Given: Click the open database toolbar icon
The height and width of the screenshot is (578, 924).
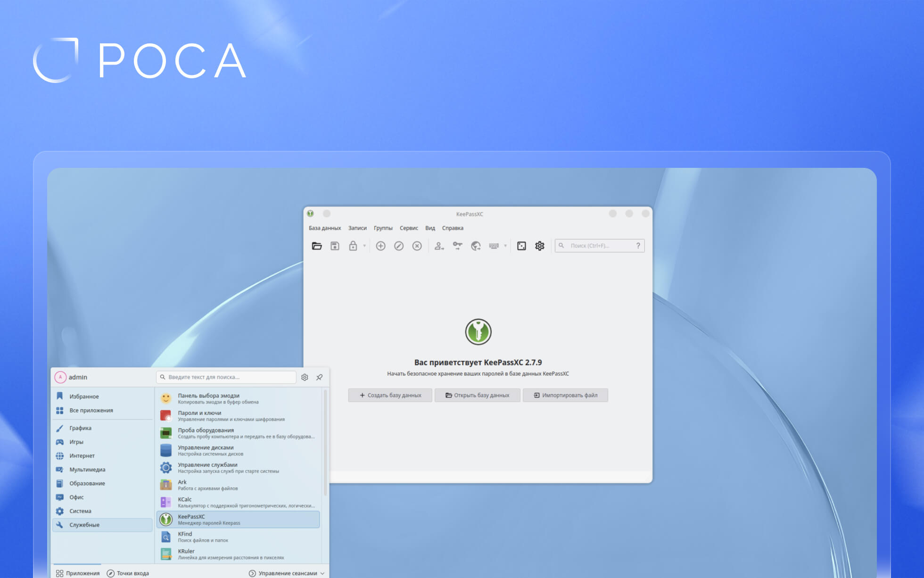Looking at the screenshot, I should (317, 246).
